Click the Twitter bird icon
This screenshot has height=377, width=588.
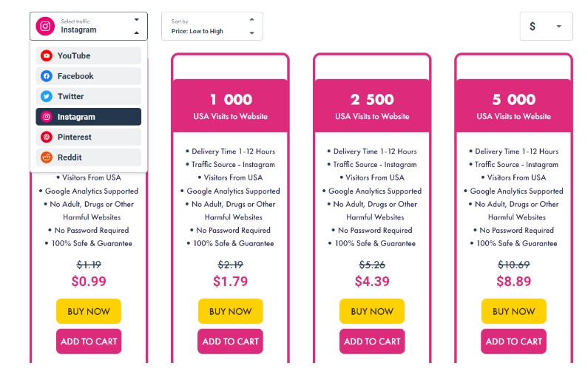coord(46,97)
